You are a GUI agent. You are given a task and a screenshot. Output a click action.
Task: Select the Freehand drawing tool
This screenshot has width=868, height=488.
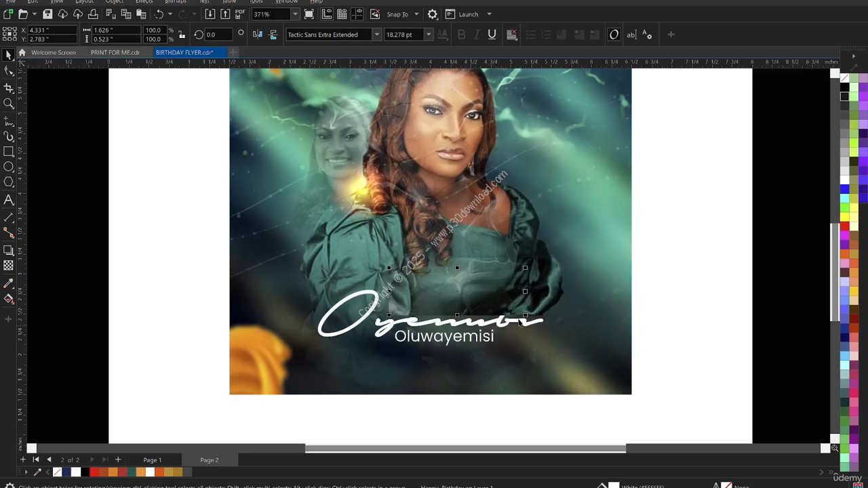coord(8,121)
